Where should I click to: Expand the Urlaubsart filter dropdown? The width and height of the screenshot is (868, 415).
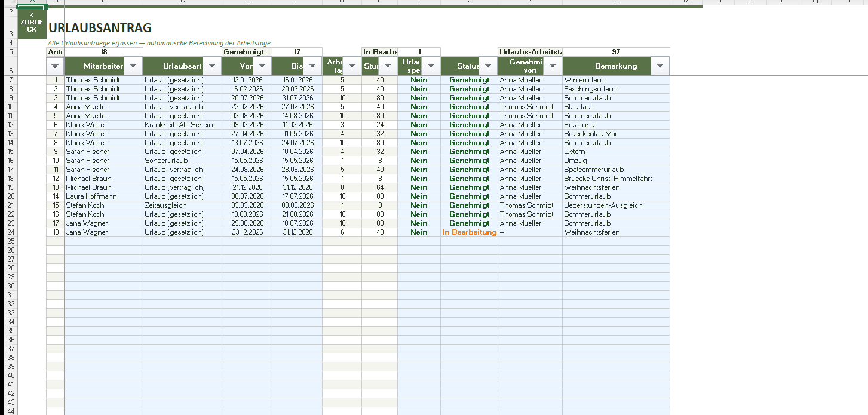[x=212, y=66]
